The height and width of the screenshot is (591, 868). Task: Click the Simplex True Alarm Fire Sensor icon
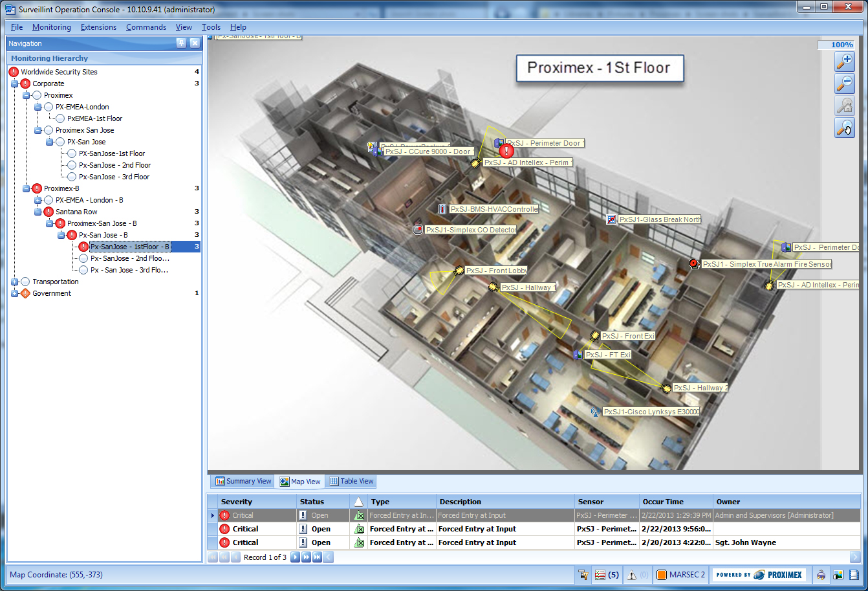tap(694, 264)
